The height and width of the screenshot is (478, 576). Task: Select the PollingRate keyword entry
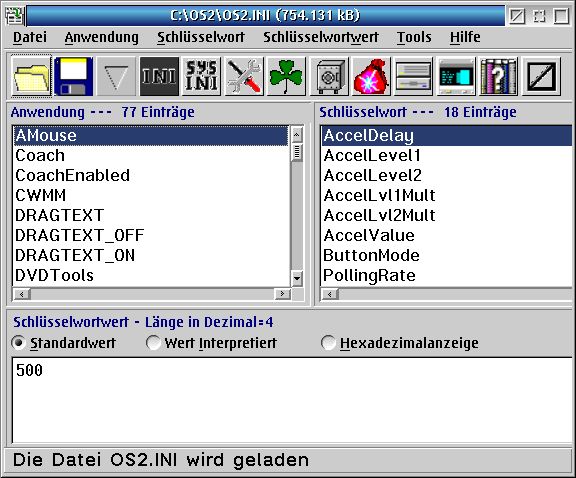(447, 275)
